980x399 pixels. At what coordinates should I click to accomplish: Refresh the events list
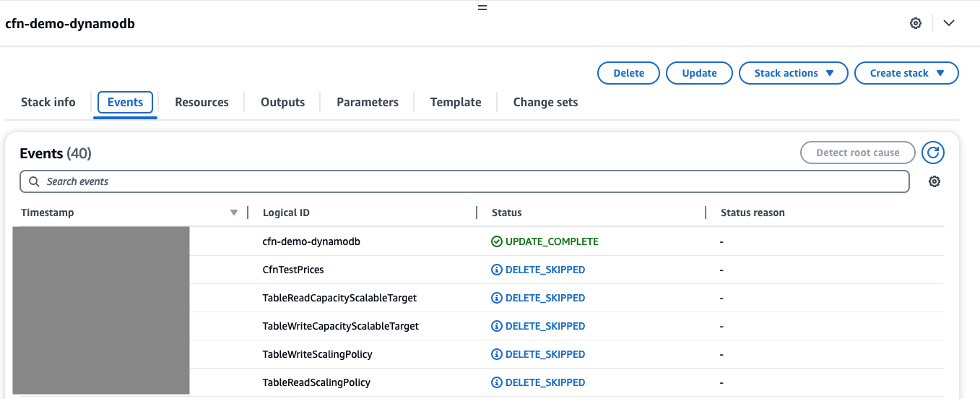[933, 153]
